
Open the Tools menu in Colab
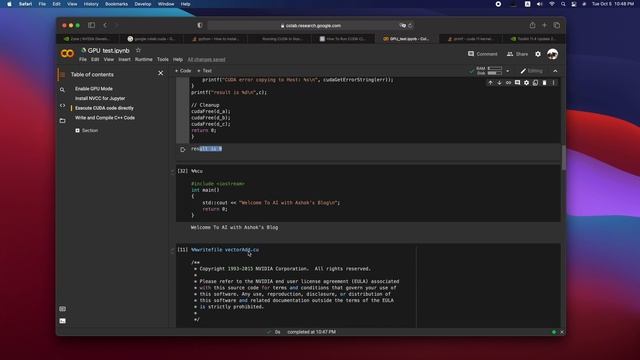(x=163, y=60)
